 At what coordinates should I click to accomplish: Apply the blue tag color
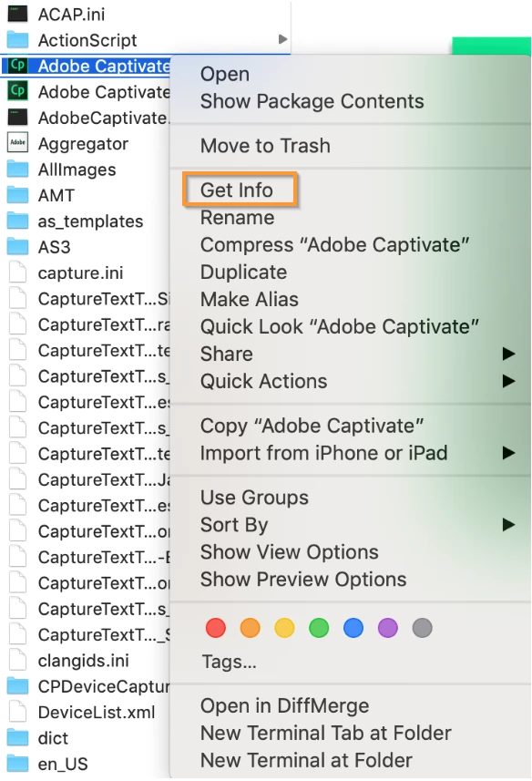click(353, 628)
